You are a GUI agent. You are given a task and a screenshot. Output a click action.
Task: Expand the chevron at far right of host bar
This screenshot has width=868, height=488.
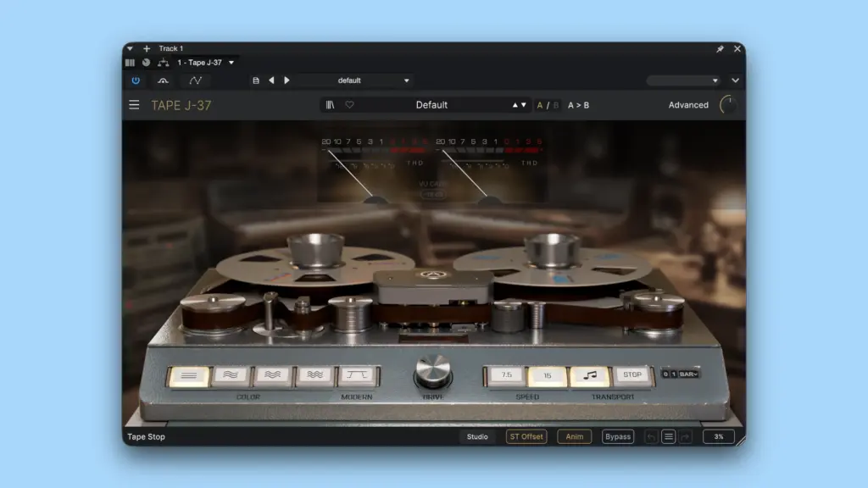tap(735, 80)
